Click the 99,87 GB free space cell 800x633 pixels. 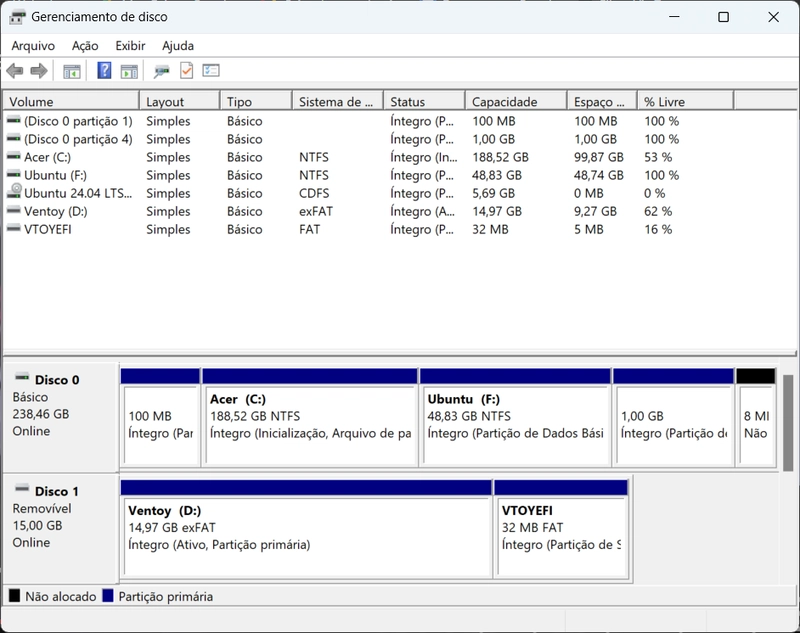tap(598, 157)
